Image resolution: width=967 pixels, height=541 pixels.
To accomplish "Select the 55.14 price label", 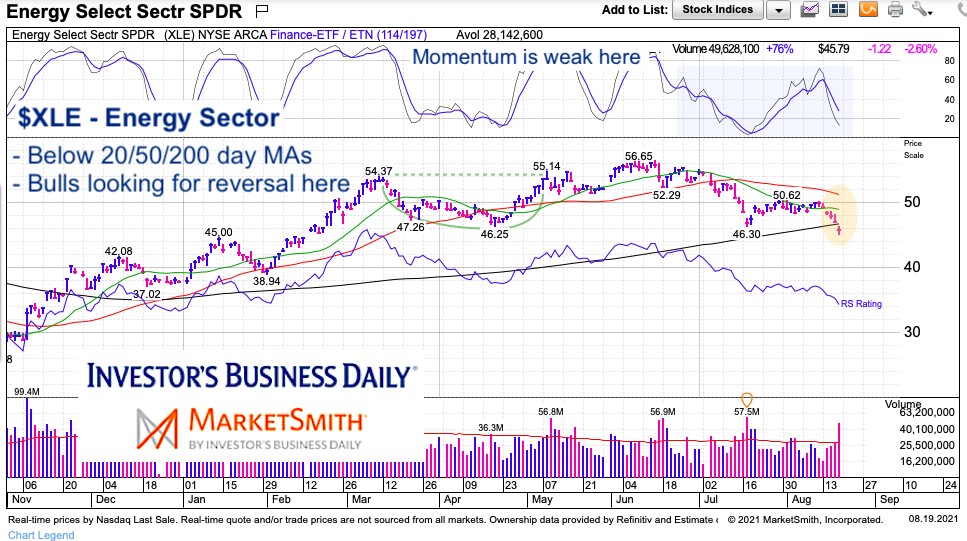I will pos(546,167).
